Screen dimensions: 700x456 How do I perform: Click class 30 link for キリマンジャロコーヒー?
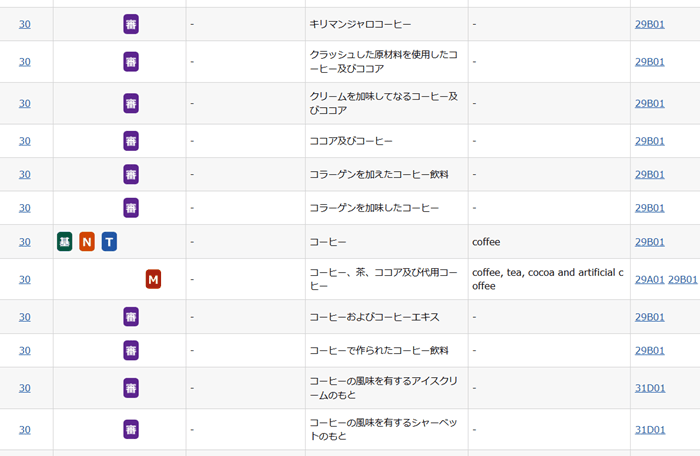pyautogui.click(x=25, y=24)
